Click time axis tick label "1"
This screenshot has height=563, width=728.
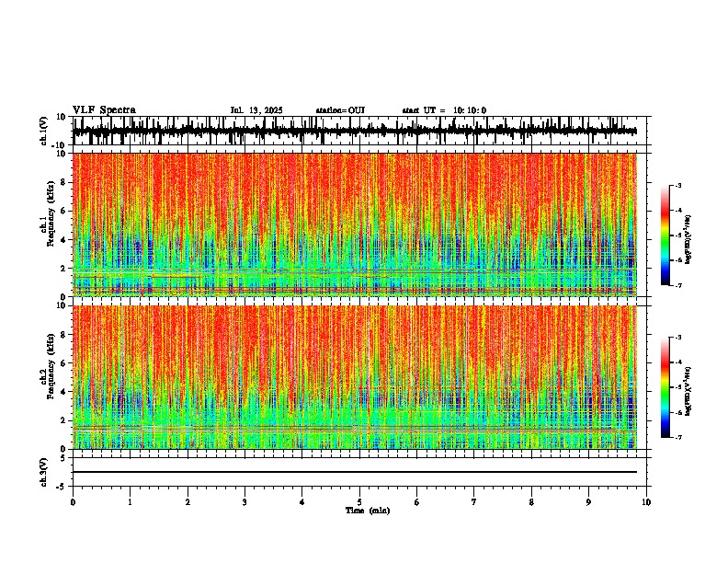(x=130, y=502)
